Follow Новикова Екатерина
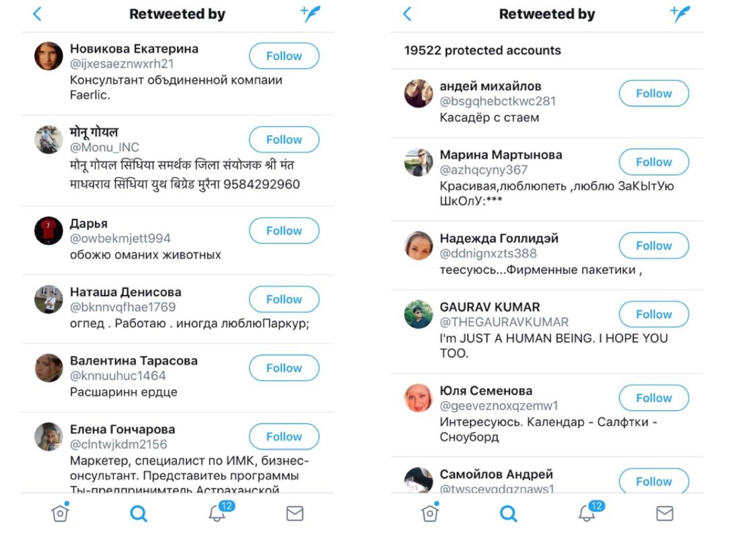753x560 pixels. (x=284, y=56)
